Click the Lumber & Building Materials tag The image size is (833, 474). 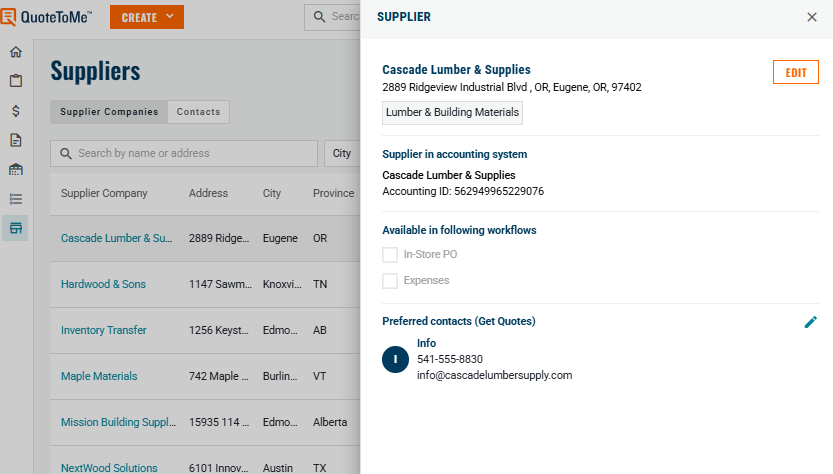pyautogui.click(x=452, y=113)
